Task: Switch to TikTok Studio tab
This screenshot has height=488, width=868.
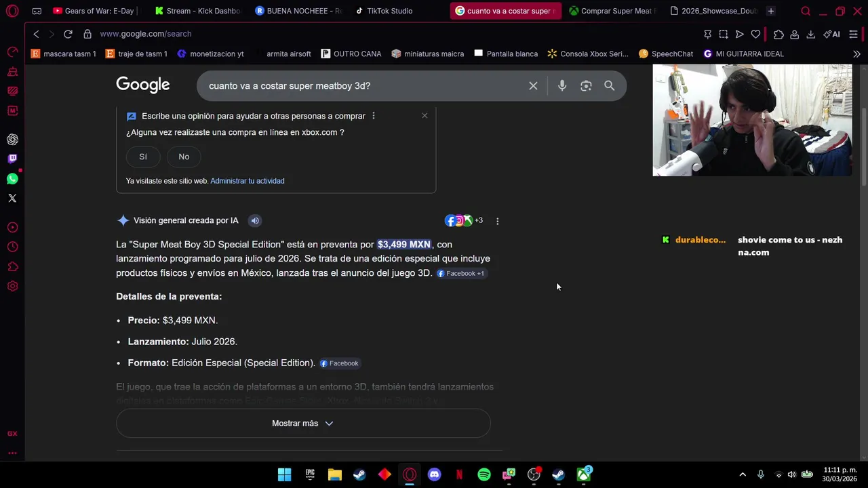Action: pyautogui.click(x=384, y=11)
